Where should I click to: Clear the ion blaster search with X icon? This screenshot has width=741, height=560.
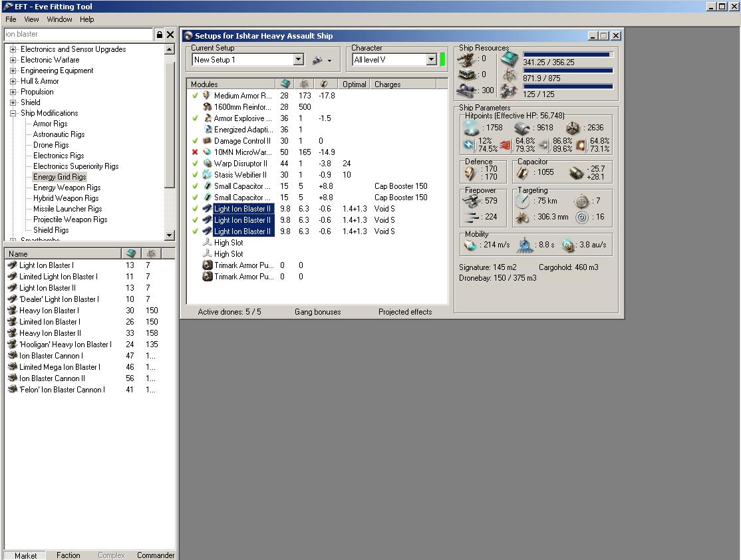pos(170,35)
